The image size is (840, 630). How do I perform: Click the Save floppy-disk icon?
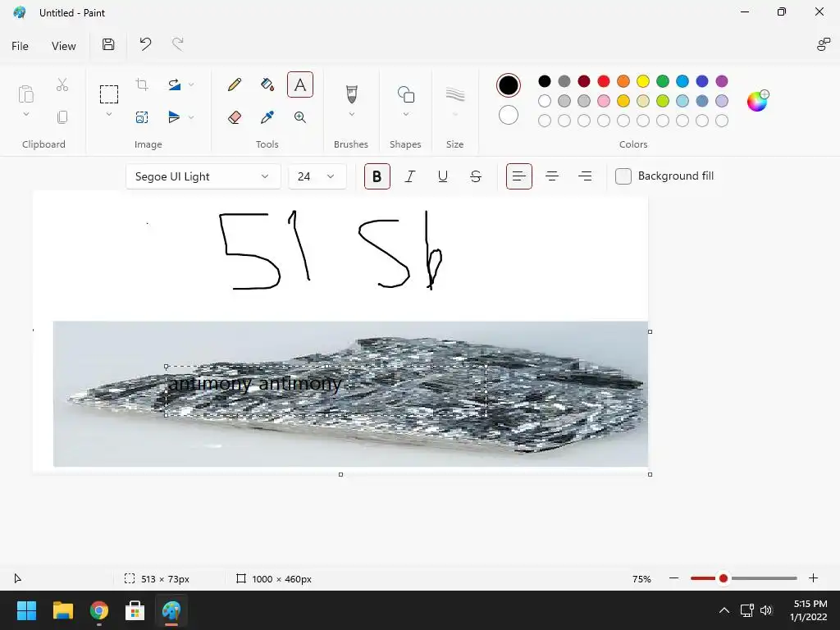108,44
